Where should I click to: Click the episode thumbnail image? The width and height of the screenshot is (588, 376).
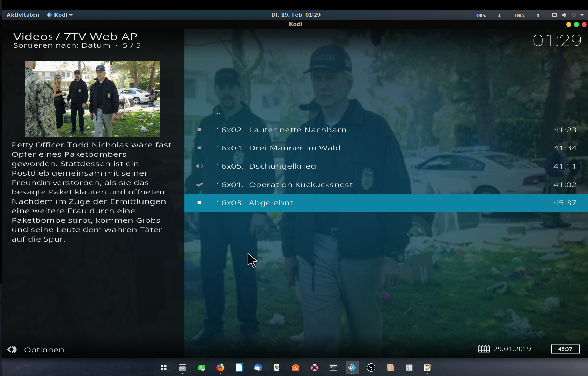pos(93,99)
